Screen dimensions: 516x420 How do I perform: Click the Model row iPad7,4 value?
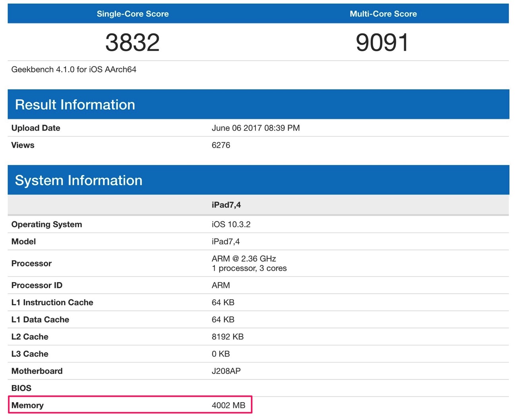(225, 241)
